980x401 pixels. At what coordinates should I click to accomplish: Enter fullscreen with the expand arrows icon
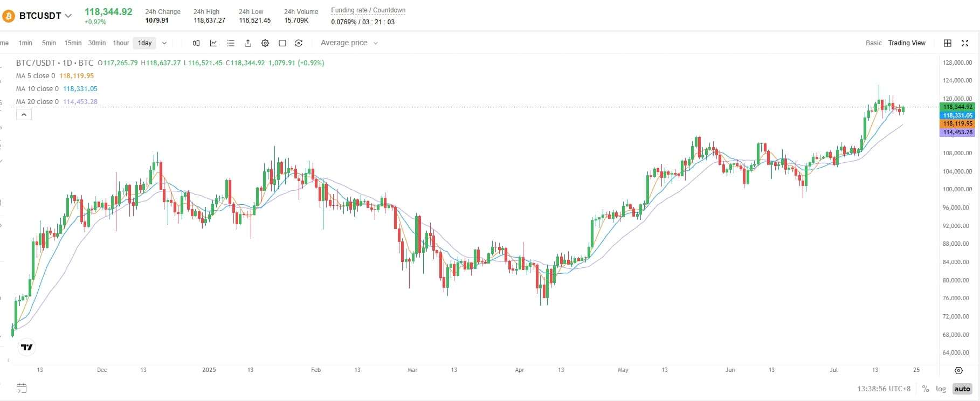965,43
